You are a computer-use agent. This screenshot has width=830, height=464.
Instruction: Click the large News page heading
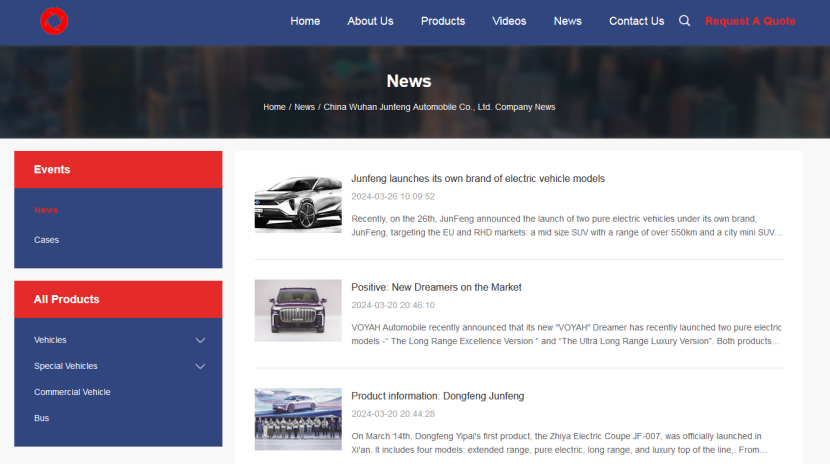409,81
